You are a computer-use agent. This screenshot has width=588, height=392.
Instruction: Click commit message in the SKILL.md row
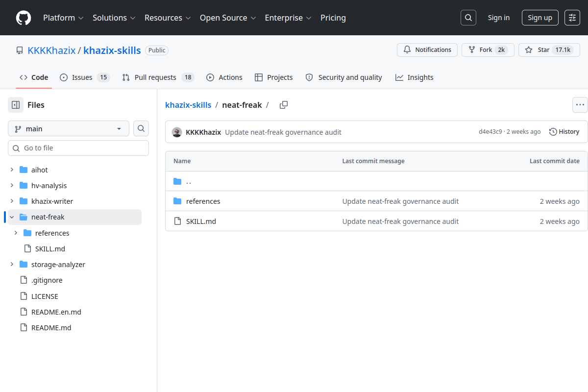point(400,221)
